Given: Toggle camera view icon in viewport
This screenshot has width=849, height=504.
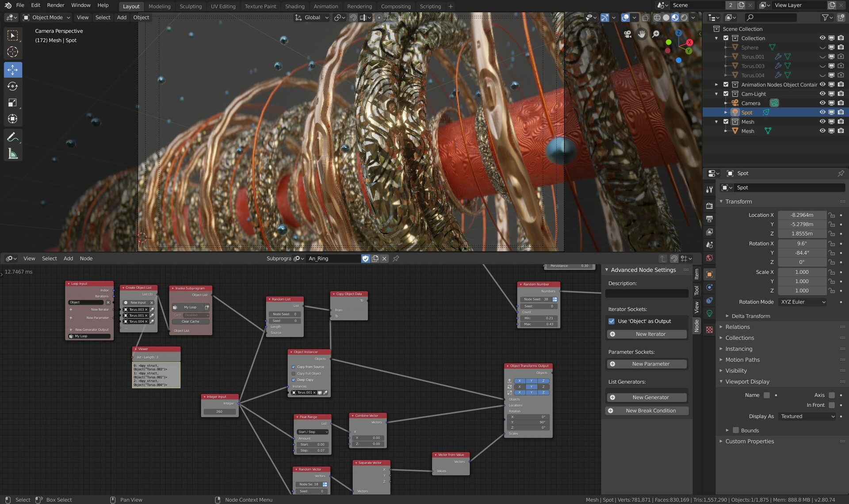Looking at the screenshot, I should pos(627,34).
